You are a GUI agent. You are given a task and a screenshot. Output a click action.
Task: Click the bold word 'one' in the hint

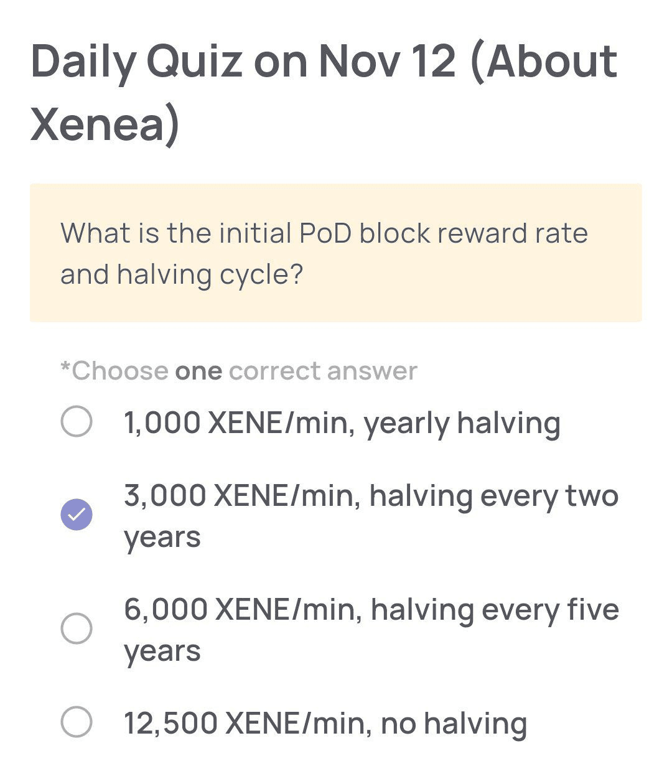[198, 371]
